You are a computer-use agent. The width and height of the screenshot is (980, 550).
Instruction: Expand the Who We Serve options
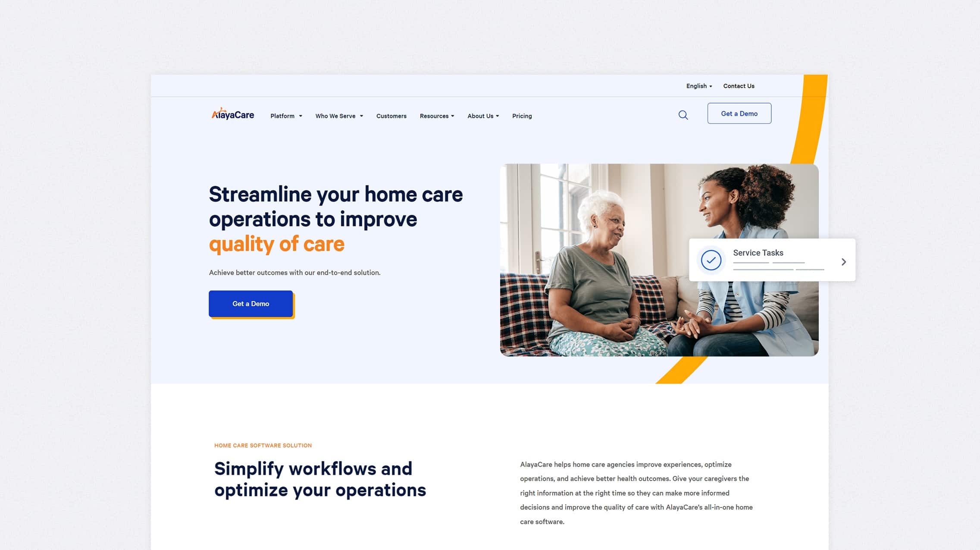point(338,115)
